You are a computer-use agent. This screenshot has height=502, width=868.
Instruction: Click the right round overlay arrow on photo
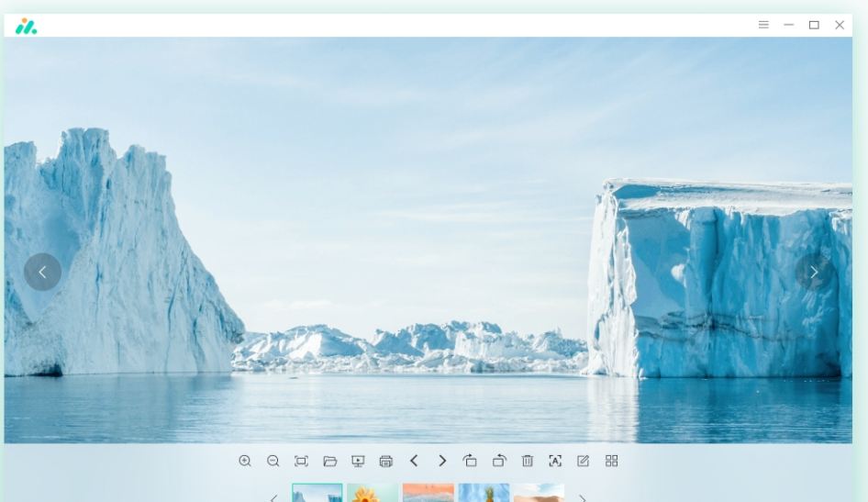click(814, 272)
